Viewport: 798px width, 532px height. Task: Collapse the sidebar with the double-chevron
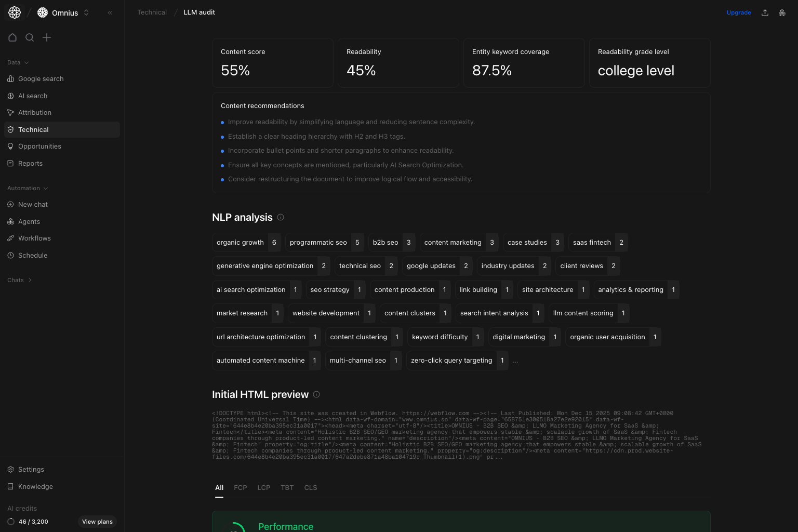[110, 12]
